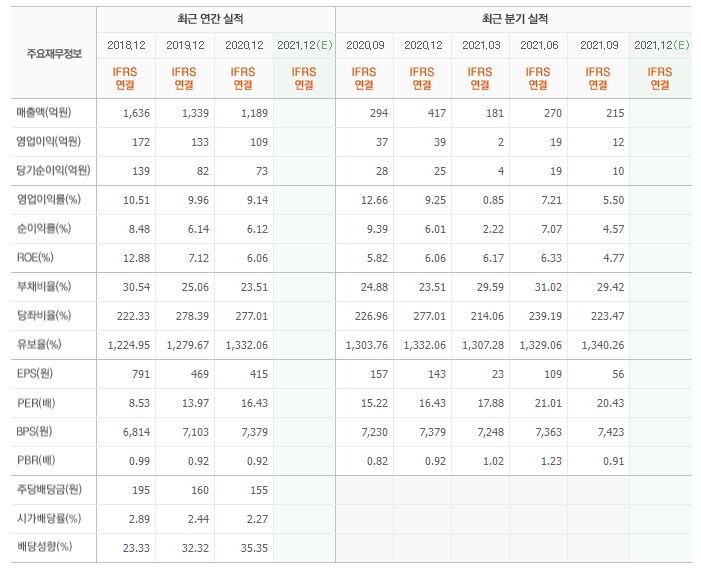The height and width of the screenshot is (570, 701).
Task: Click the 2021.06 quarterly column header
Action: pos(540,45)
